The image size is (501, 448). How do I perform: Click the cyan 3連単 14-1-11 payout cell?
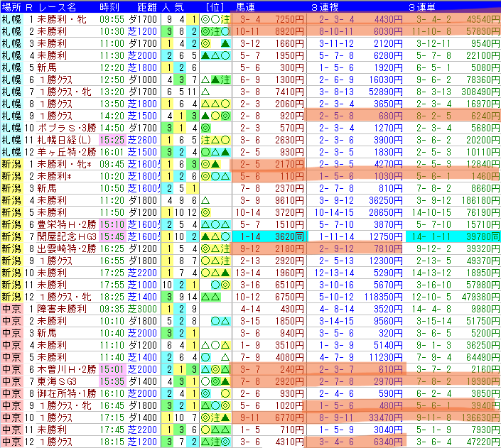(x=453, y=236)
